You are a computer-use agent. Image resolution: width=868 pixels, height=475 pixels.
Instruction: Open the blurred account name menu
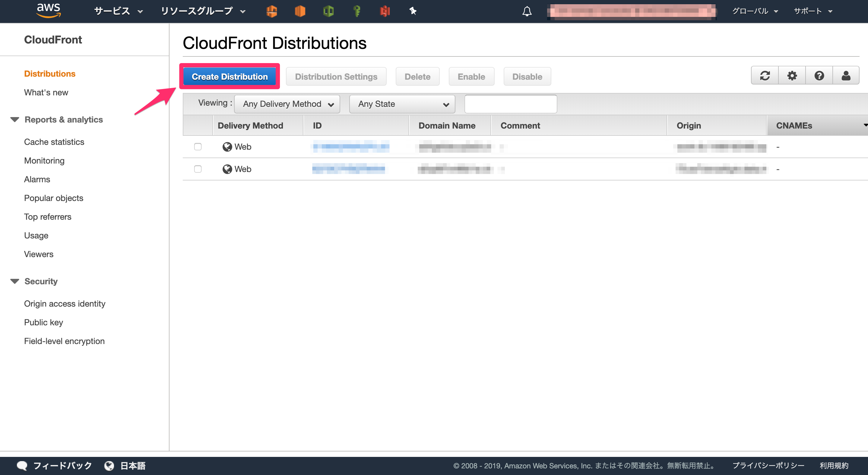632,11
